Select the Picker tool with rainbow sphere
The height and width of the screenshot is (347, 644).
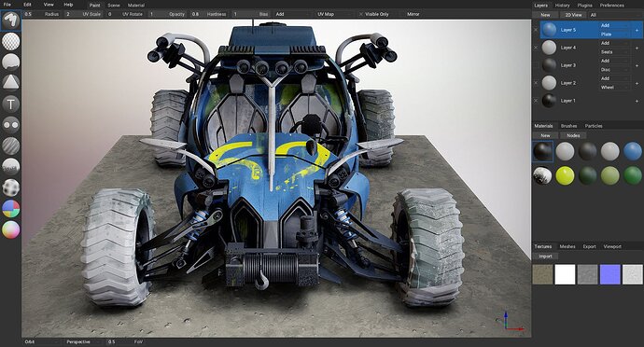[10, 229]
